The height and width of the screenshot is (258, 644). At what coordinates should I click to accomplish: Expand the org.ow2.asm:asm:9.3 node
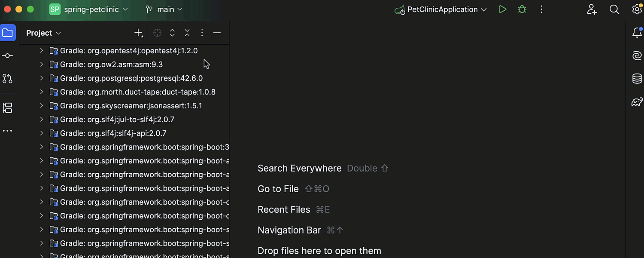(42, 64)
